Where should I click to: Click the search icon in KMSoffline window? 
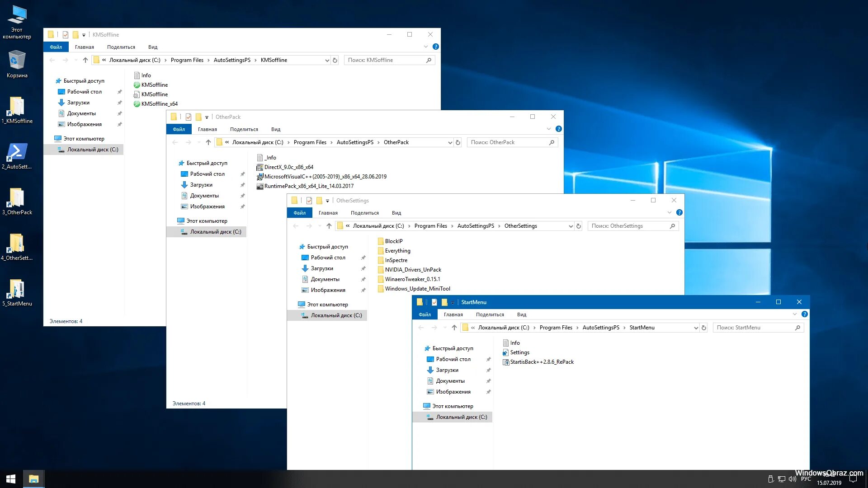click(x=429, y=60)
